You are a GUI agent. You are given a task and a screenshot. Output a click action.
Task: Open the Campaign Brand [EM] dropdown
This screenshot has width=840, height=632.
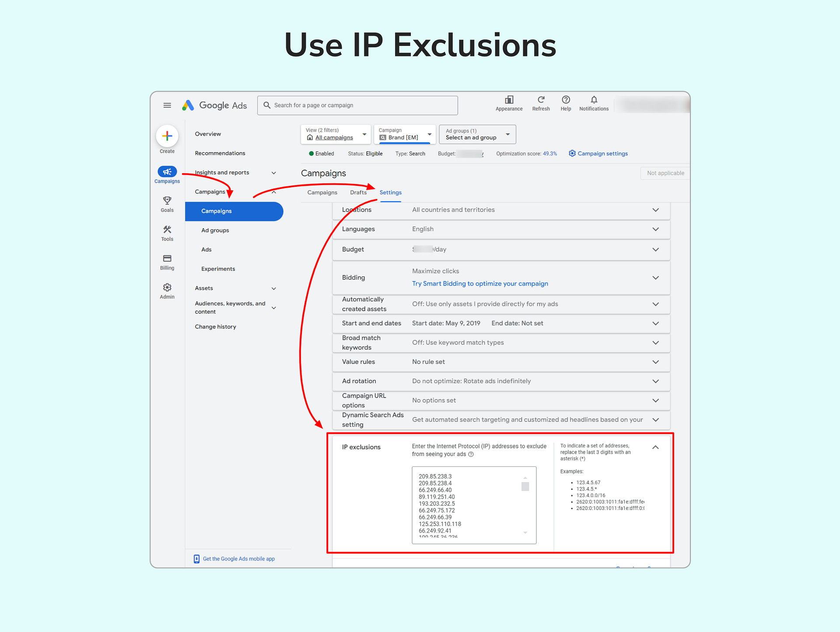tap(405, 134)
